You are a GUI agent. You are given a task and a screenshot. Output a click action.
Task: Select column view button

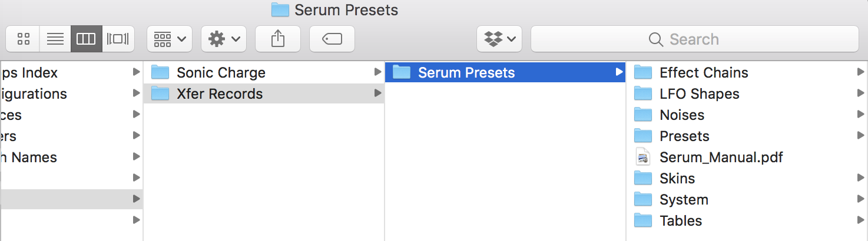tap(86, 39)
